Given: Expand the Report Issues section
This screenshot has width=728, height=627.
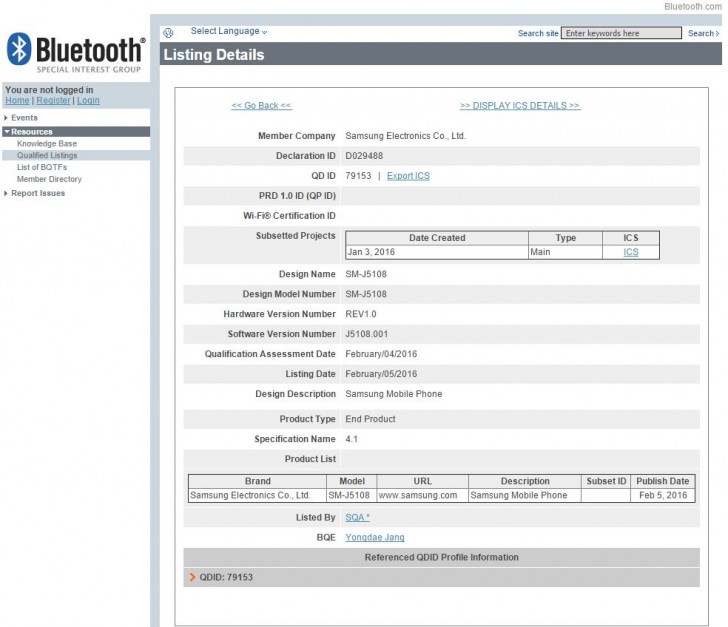Looking at the screenshot, I should [38, 194].
